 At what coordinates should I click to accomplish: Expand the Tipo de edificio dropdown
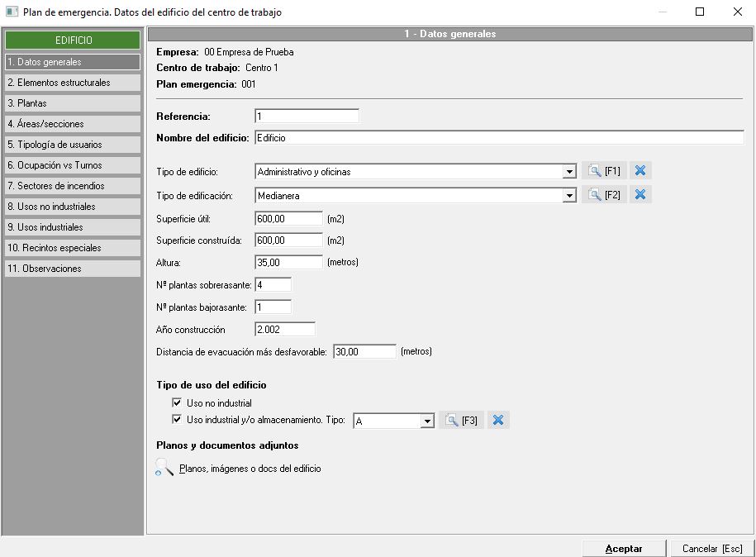[568, 172]
